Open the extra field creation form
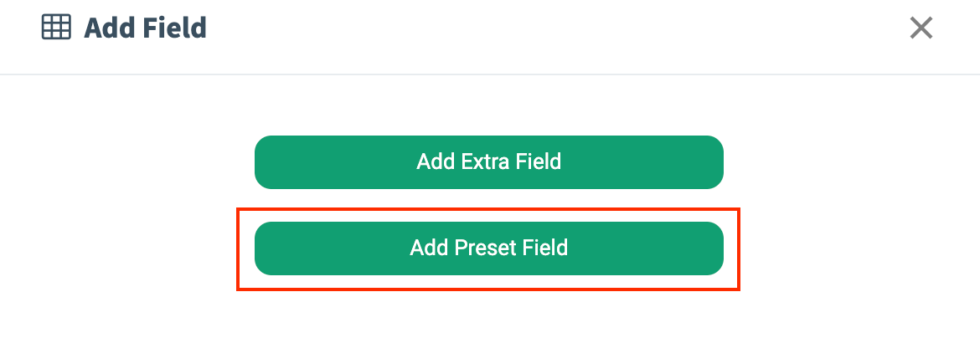Image resolution: width=980 pixels, height=338 pixels. (488, 161)
